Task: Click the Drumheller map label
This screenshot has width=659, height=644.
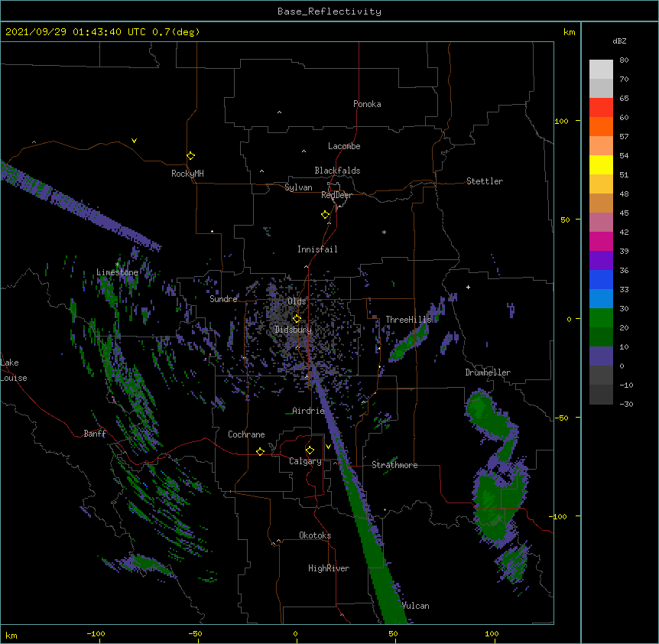Action: (x=488, y=372)
